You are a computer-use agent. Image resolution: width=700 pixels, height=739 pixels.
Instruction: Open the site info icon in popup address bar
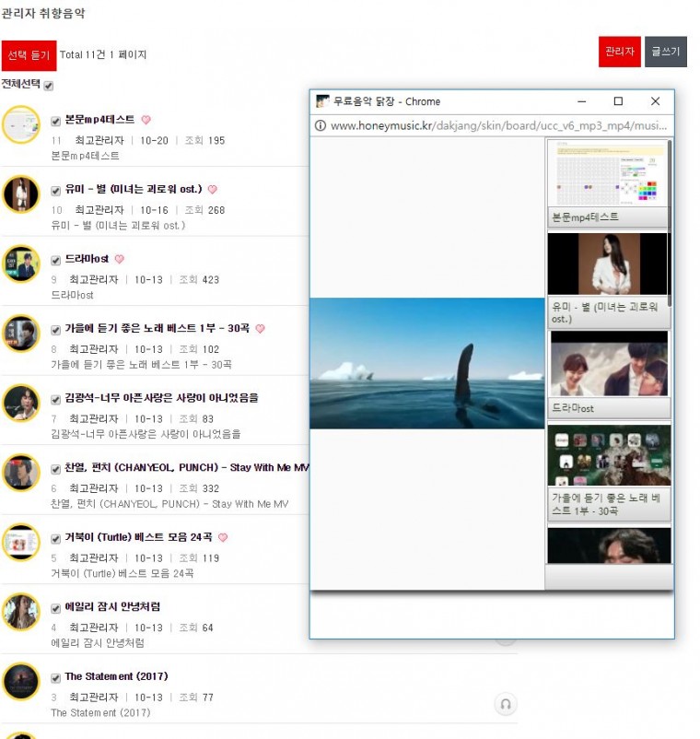321,126
